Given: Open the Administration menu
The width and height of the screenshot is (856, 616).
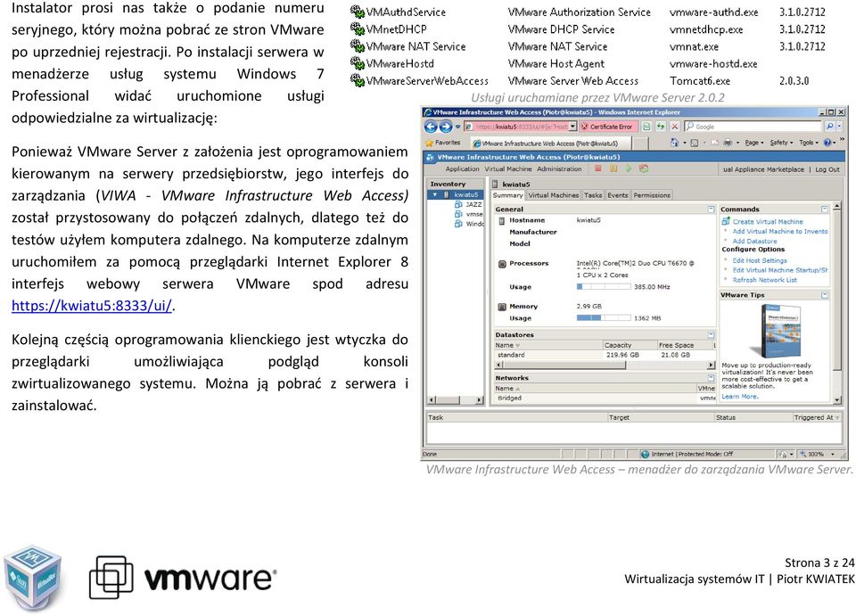Looking at the screenshot, I should (x=559, y=169).
